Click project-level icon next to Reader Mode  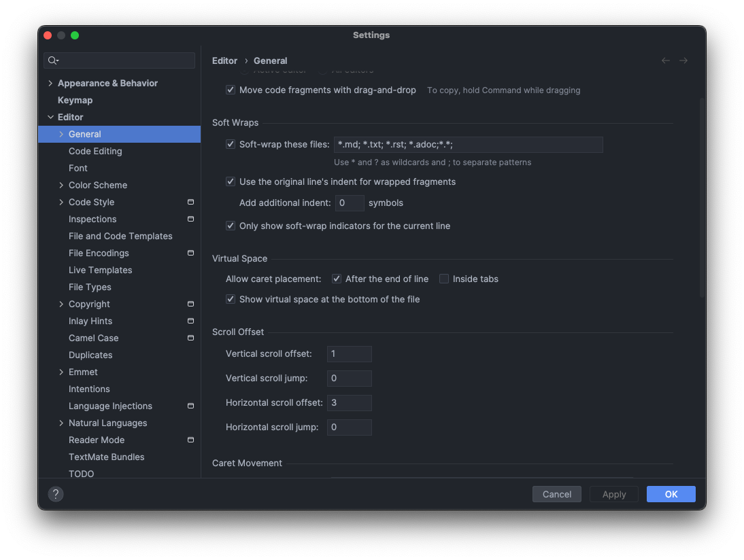coord(190,440)
